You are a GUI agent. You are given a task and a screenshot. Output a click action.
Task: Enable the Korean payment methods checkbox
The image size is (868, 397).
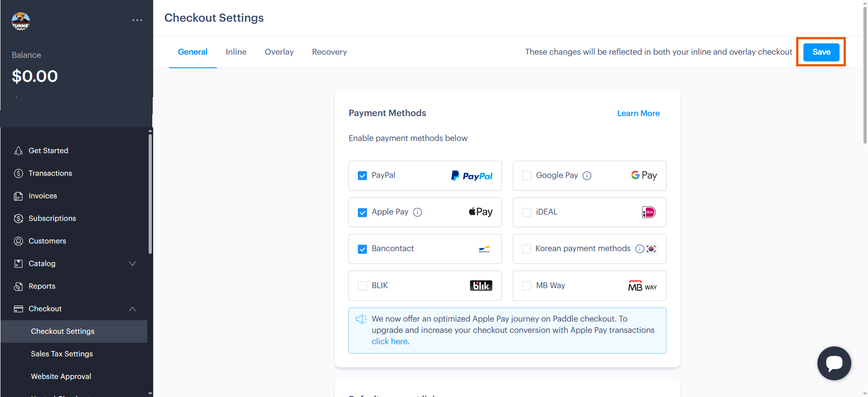(x=526, y=249)
